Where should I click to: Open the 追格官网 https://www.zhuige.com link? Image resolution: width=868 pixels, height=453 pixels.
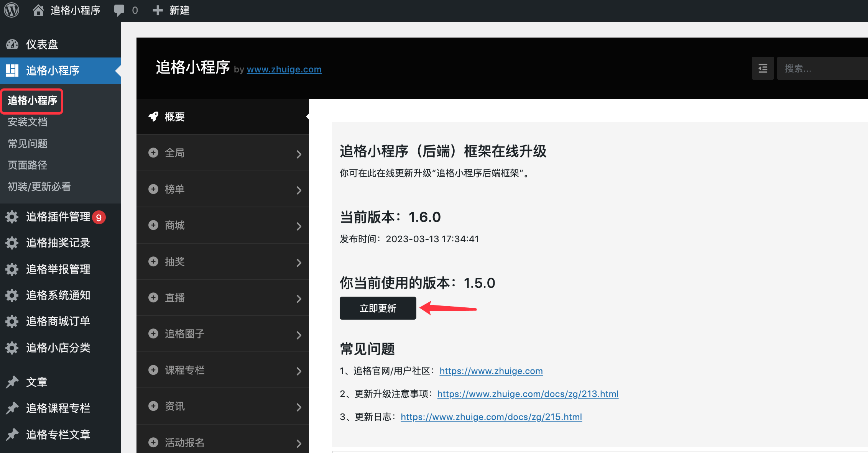491,371
